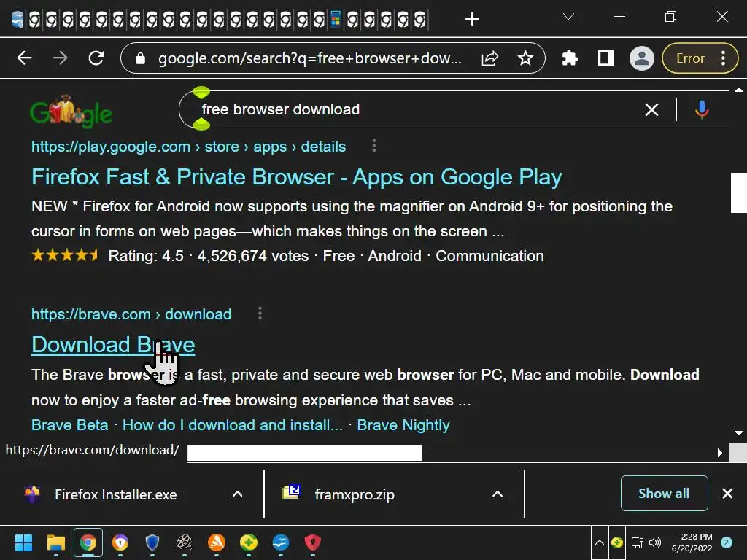Open the blue shield app in the taskbar

[152, 542]
